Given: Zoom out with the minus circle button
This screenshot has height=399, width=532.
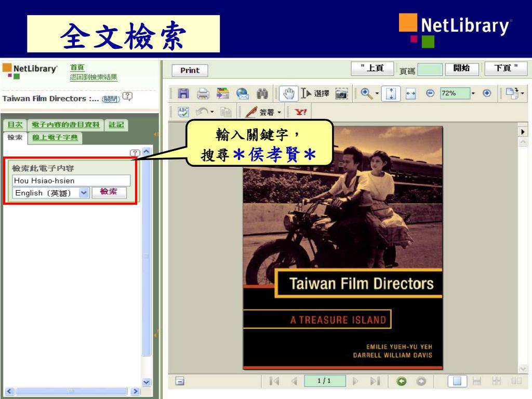Looking at the screenshot, I should (430, 93).
